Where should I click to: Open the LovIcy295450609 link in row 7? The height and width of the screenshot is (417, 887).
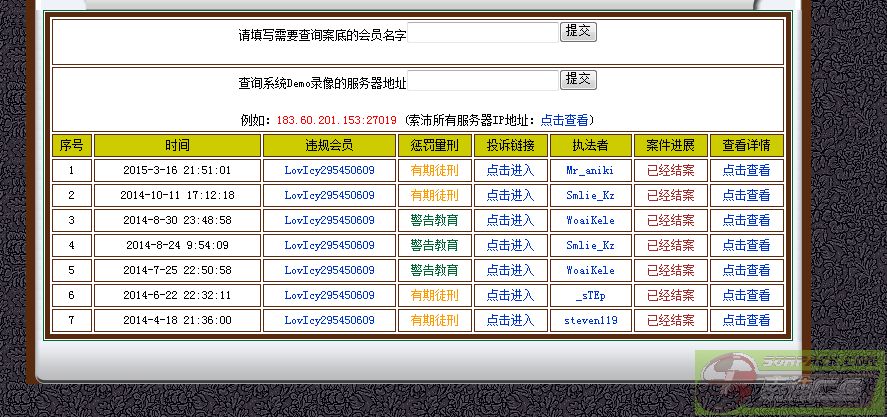point(329,320)
